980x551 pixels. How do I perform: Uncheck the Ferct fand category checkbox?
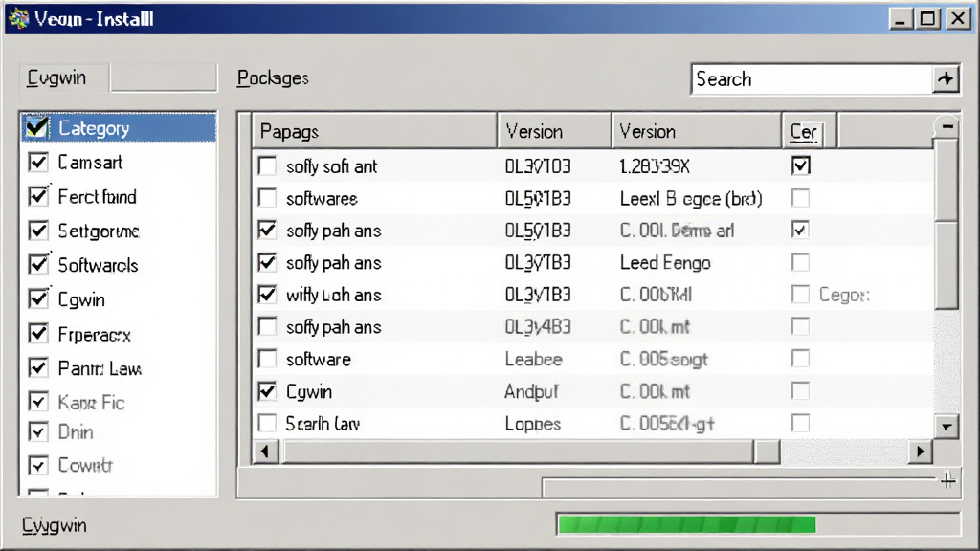(38, 196)
